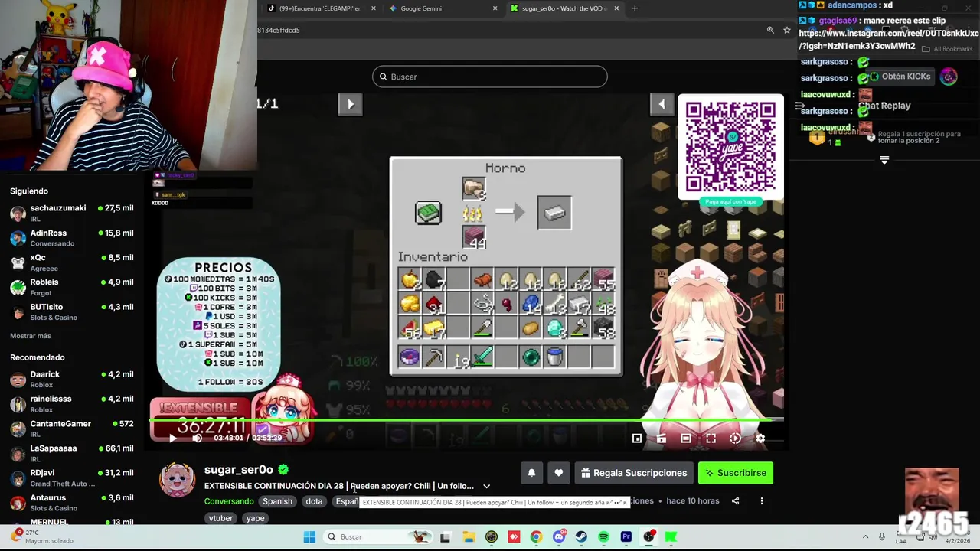Select the yape tag
980x551 pixels.
coord(255,518)
